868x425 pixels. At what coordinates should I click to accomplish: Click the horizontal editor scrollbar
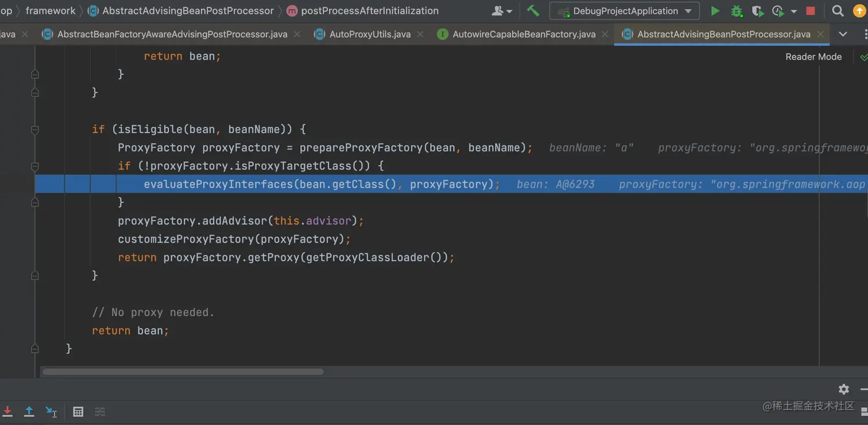click(183, 372)
